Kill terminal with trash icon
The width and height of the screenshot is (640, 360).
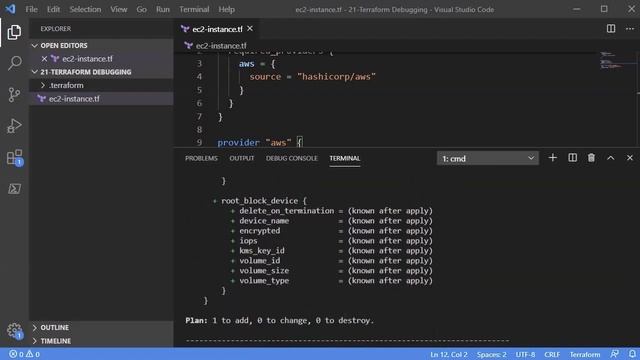point(591,158)
